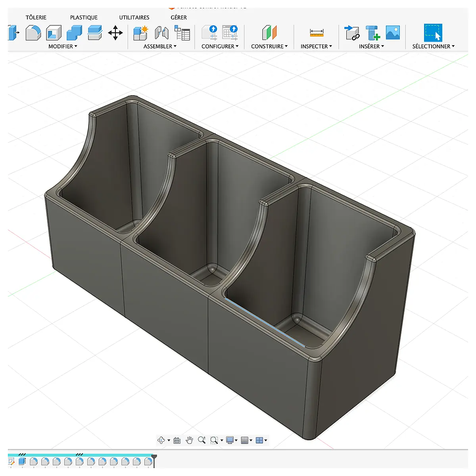
Task: Activate the Pan hand tool
Action: point(189,440)
